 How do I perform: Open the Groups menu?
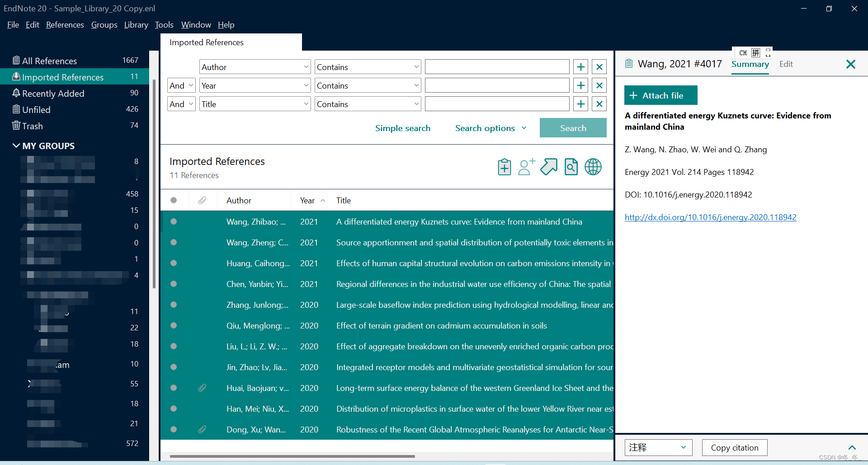[104, 25]
